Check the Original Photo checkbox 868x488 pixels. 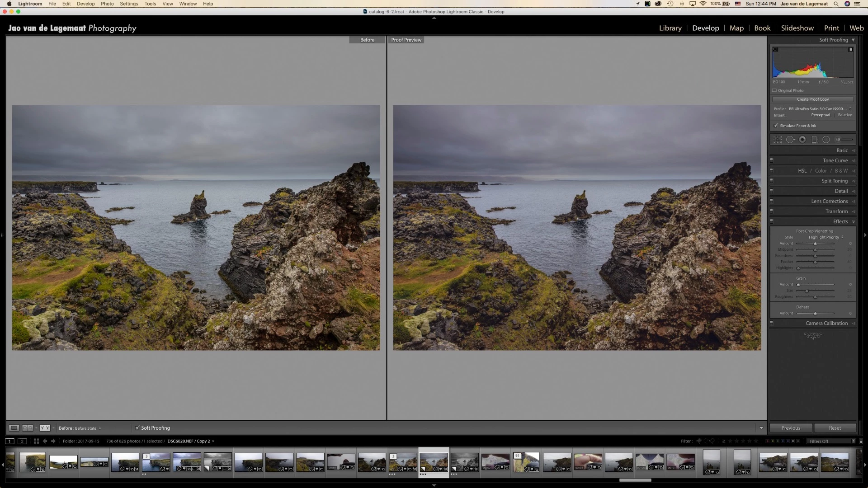[774, 90]
